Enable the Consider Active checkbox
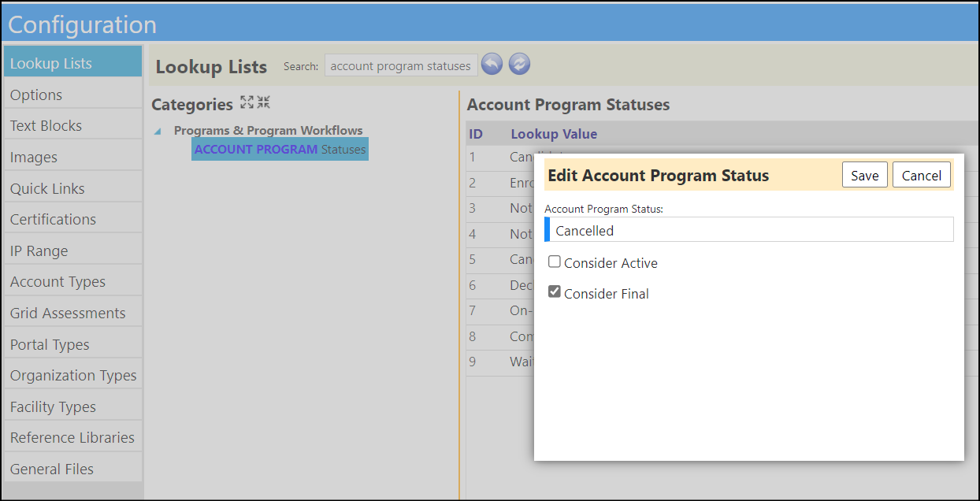The width and height of the screenshot is (980, 501). (555, 262)
